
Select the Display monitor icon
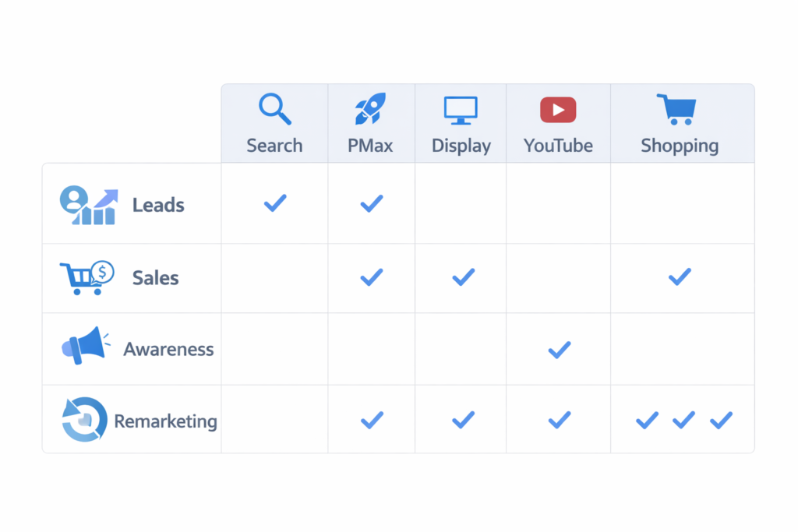[x=461, y=110]
